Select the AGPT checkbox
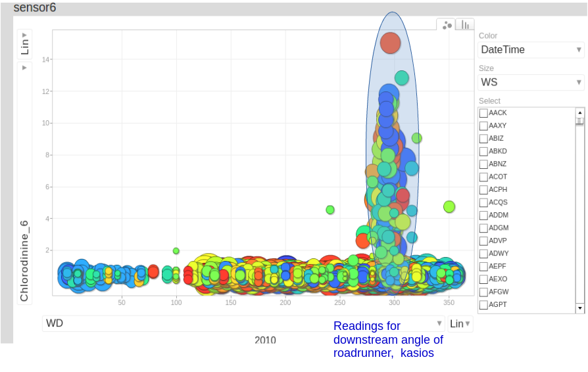 [x=483, y=305]
